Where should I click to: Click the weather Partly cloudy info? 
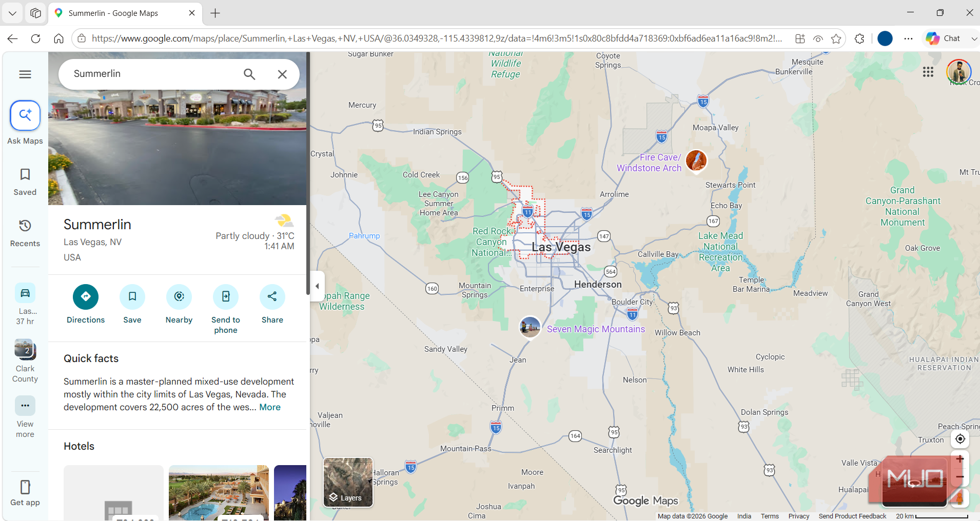coord(255,233)
